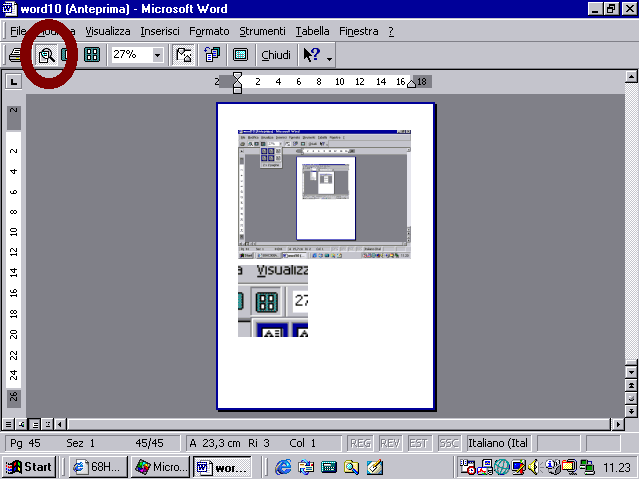Click the Show Desktop quick launch icon
The width and height of the screenshot is (639, 479).
point(329,467)
